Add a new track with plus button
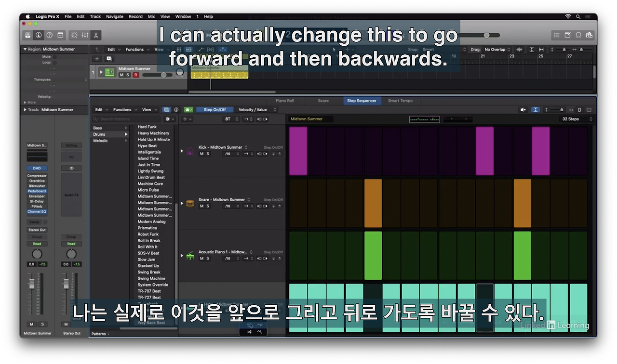This screenshot has width=617, height=364. tap(97, 59)
